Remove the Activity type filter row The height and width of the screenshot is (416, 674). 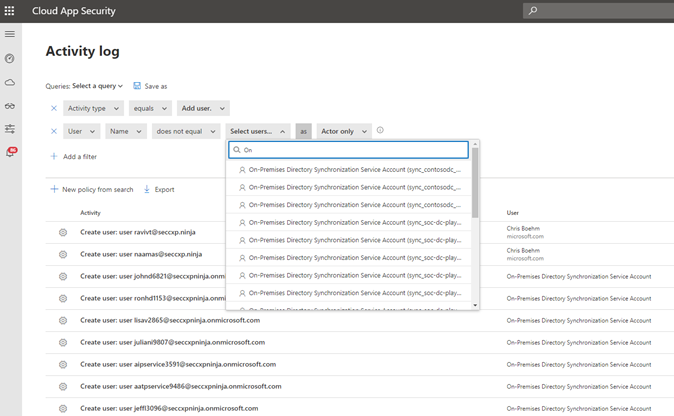pyautogui.click(x=54, y=108)
